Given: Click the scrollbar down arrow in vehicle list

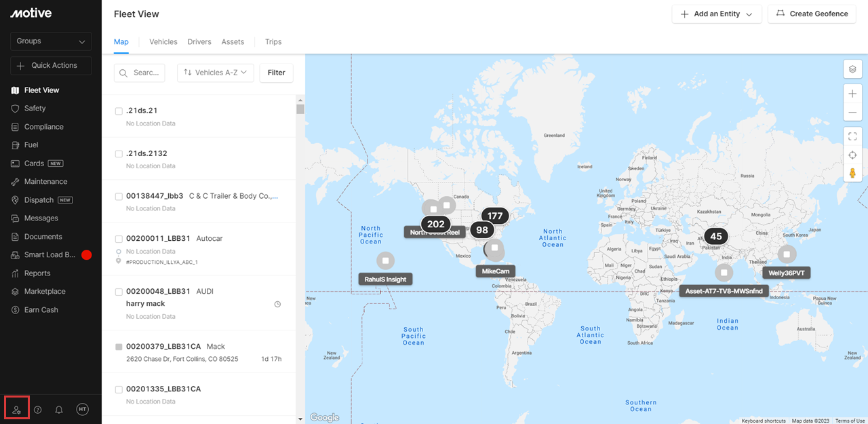Looking at the screenshot, I should coord(300,419).
